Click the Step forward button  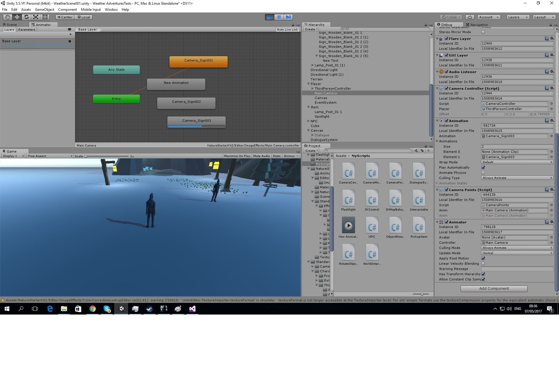[288, 17]
